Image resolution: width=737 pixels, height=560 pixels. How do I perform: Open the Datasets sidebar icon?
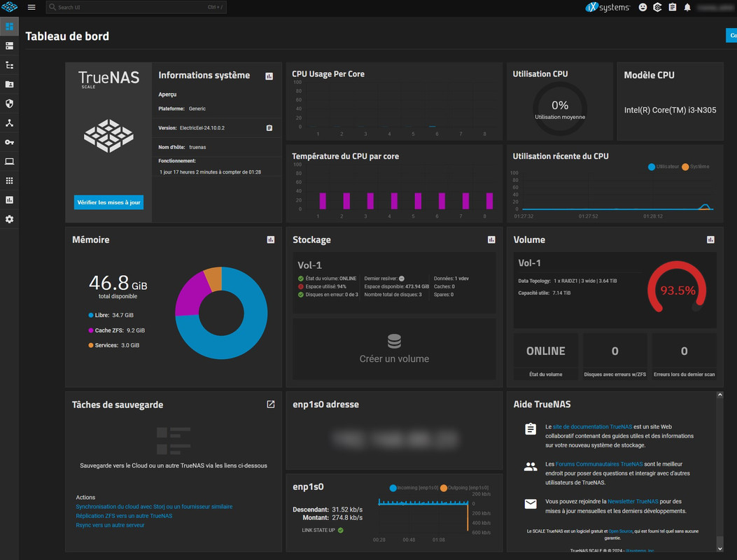coord(9,65)
